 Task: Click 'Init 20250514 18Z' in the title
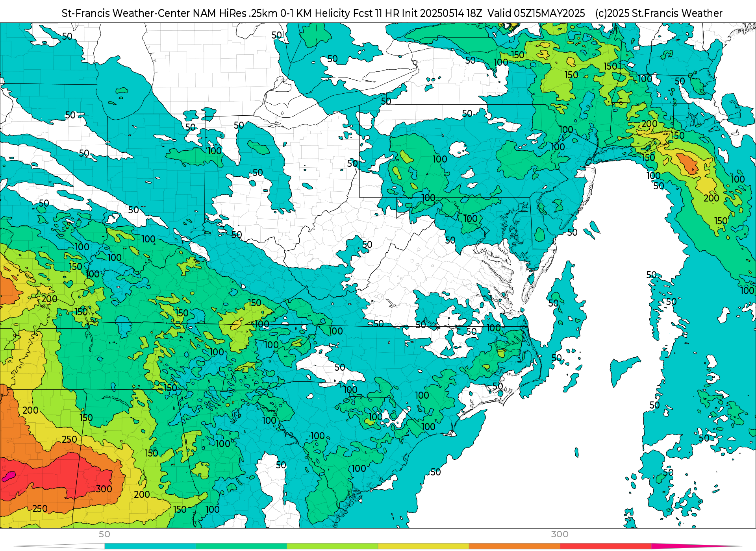click(442, 13)
